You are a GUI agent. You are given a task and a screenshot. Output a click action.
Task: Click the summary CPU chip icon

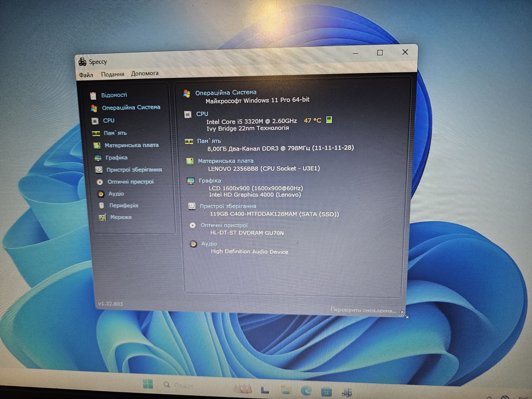coord(188,115)
